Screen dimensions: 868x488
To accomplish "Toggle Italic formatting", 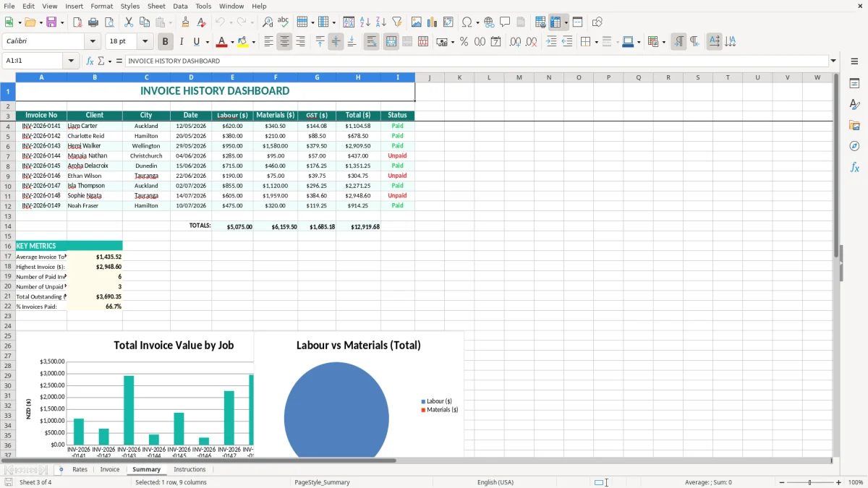I will click(181, 42).
